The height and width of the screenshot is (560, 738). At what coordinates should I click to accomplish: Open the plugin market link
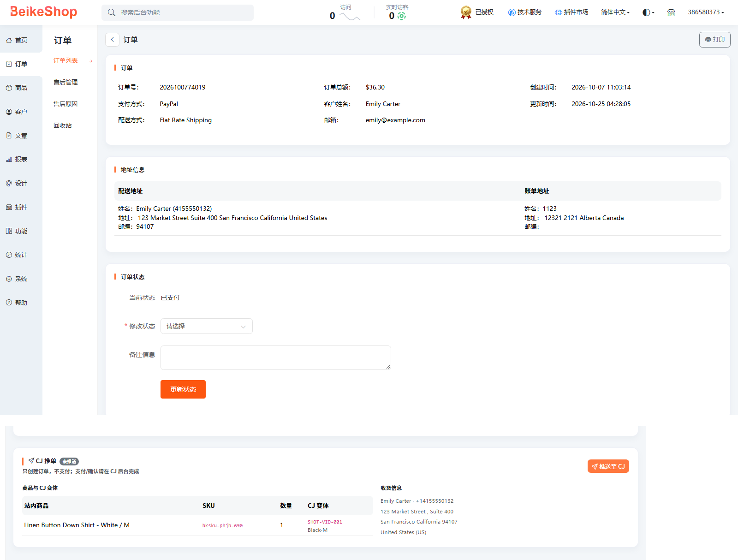(571, 12)
